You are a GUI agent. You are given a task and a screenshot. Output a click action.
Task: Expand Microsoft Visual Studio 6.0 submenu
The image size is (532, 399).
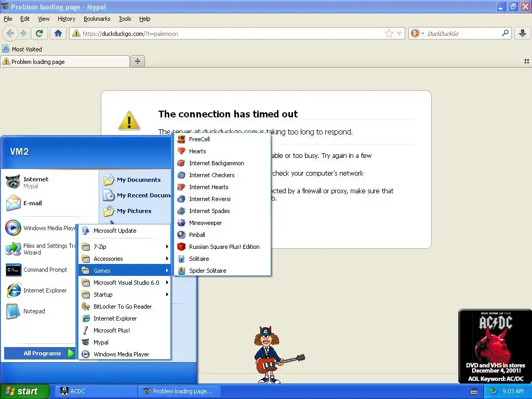click(125, 283)
